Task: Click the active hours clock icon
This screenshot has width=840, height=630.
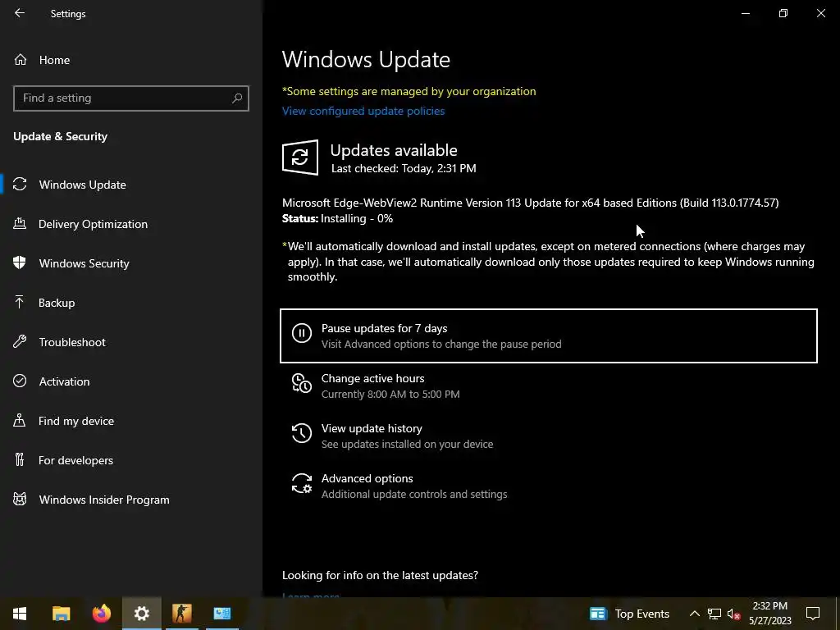Action: [302, 384]
